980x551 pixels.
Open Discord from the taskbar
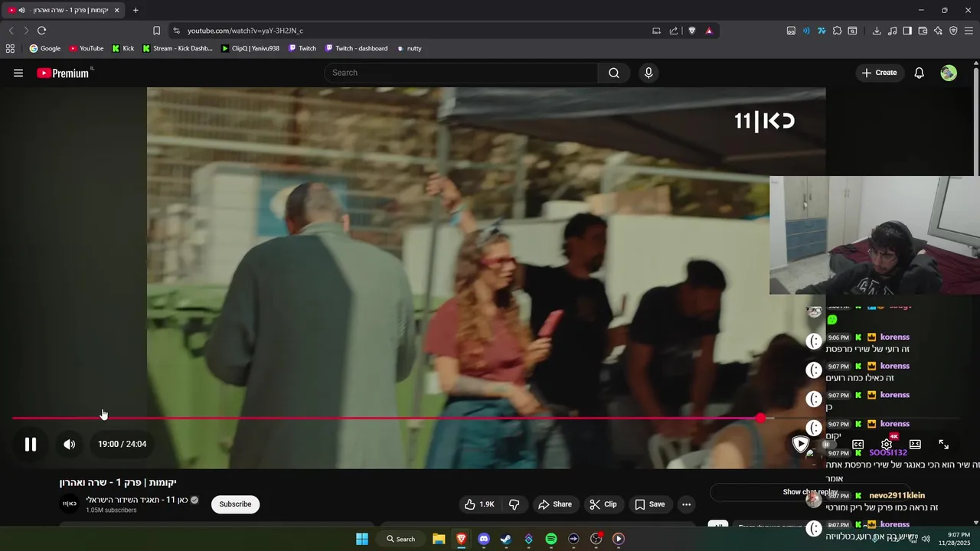coord(483,539)
